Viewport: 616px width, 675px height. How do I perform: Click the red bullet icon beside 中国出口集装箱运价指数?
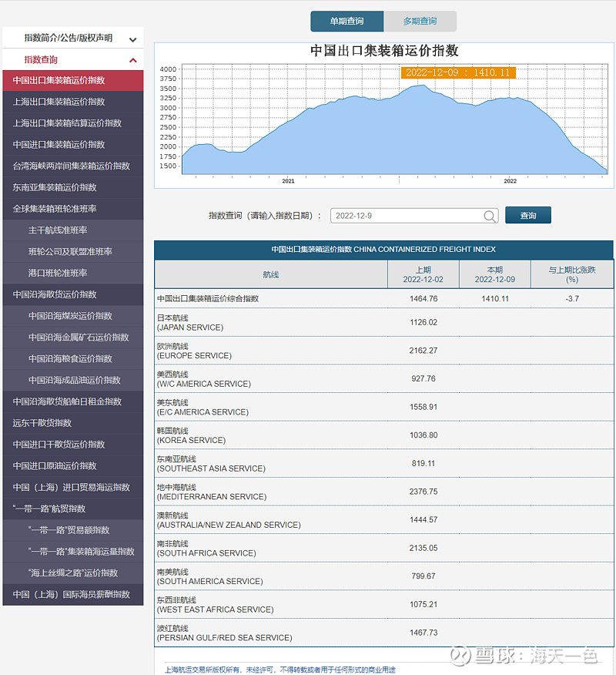11,80
